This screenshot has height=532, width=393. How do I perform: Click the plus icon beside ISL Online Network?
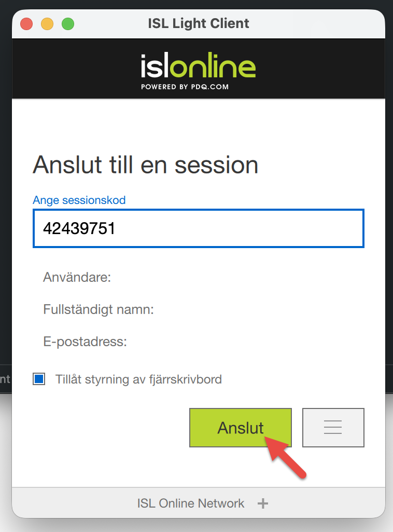[x=263, y=503]
